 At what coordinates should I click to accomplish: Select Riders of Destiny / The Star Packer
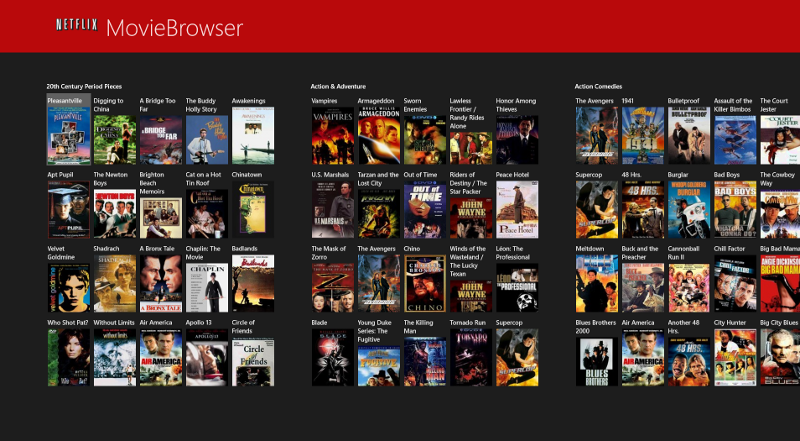coord(471,218)
